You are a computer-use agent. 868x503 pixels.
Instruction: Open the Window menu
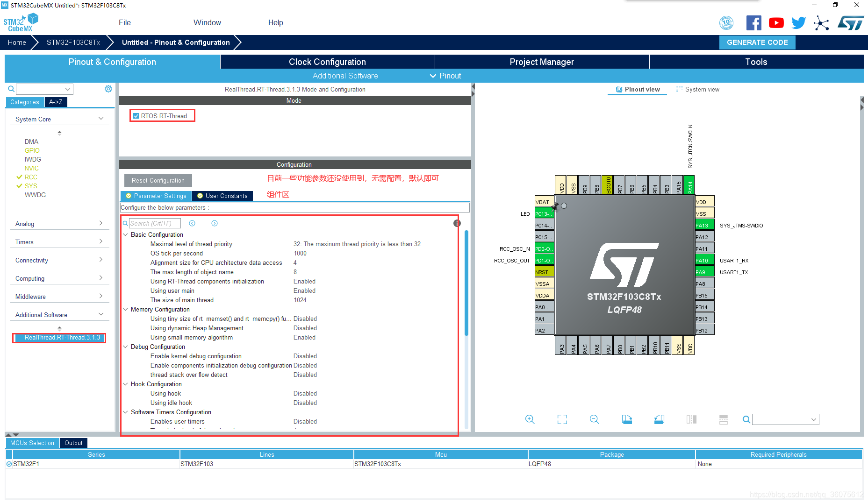point(207,22)
